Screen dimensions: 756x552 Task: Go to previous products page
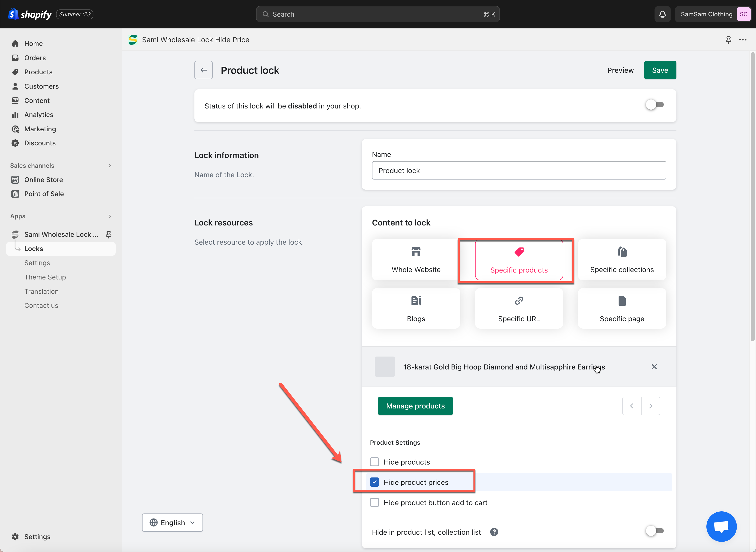pyautogui.click(x=632, y=406)
